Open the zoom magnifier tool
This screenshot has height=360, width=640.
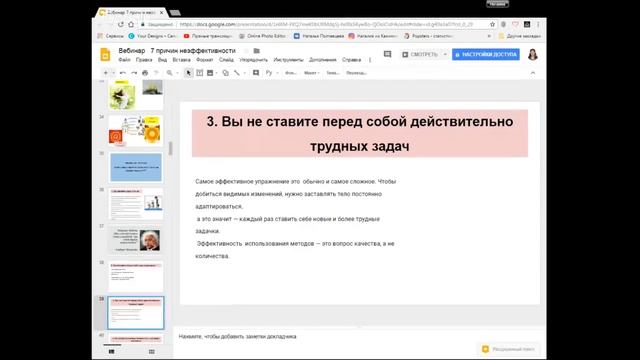point(169,73)
